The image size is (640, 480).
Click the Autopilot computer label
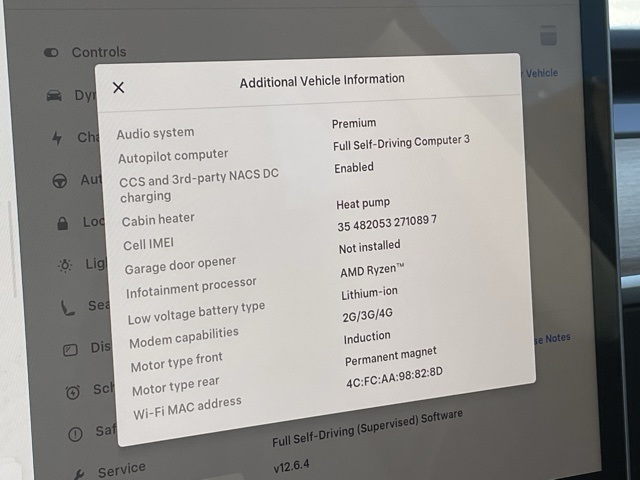pyautogui.click(x=173, y=156)
